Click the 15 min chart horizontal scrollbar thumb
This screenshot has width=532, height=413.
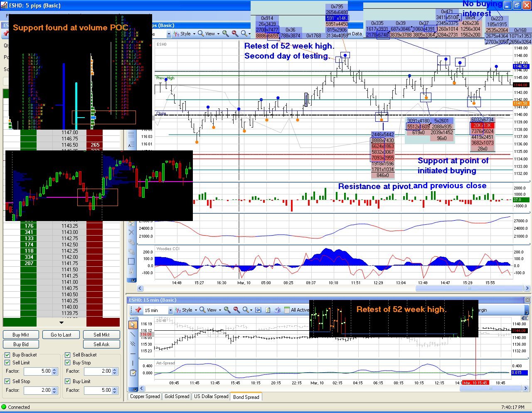point(490,389)
